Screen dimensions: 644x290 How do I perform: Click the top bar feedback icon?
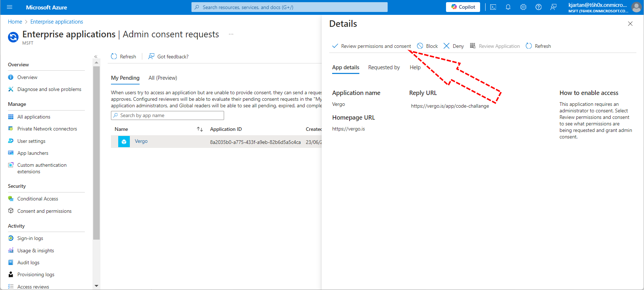point(553,7)
